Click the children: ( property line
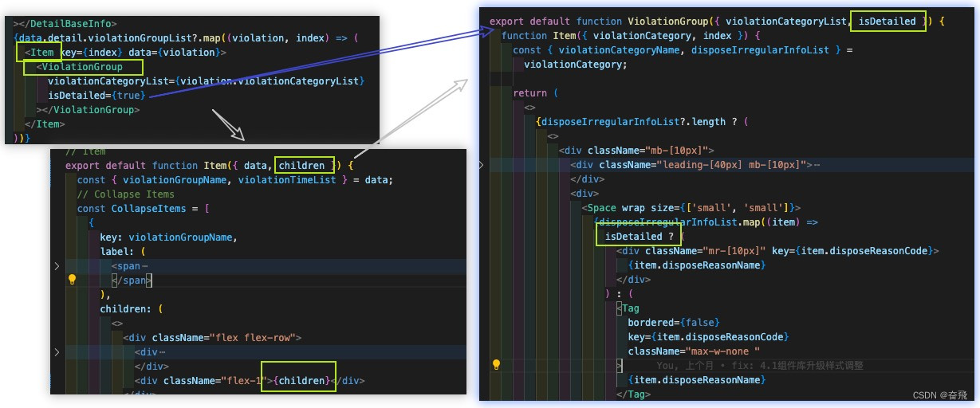Viewport: 980px width, 408px height. [x=132, y=308]
